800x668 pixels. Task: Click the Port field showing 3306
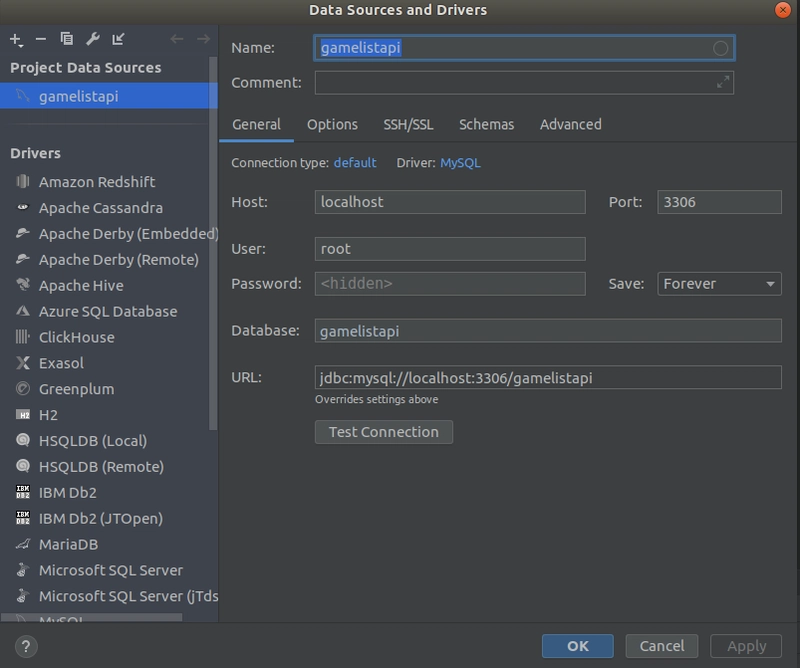(x=719, y=202)
